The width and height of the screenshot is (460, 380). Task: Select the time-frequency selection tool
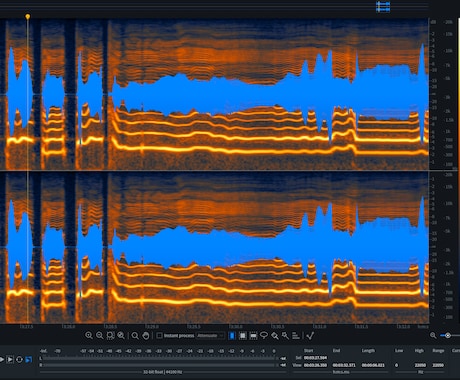point(243,336)
